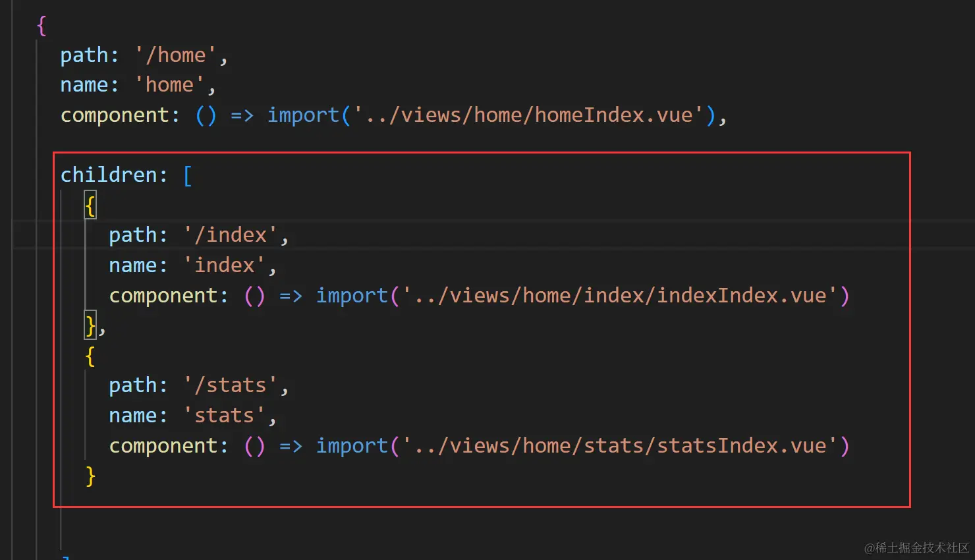The width and height of the screenshot is (975, 560).
Task: Click the import keyword on the homeIndex.vue line
Action: pos(303,115)
